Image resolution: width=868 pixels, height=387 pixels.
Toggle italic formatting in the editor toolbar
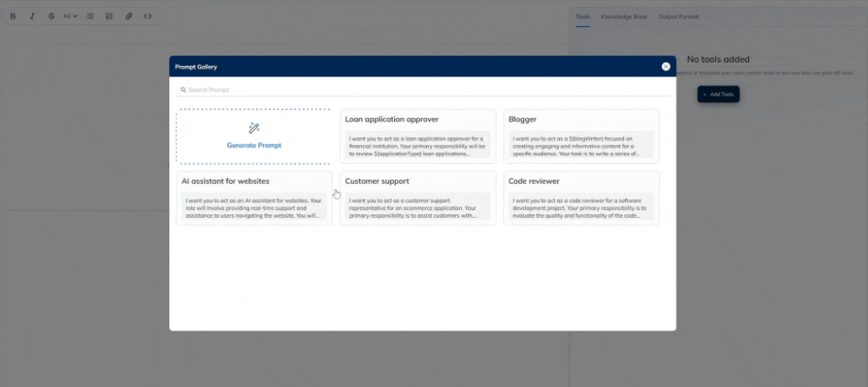(x=32, y=16)
